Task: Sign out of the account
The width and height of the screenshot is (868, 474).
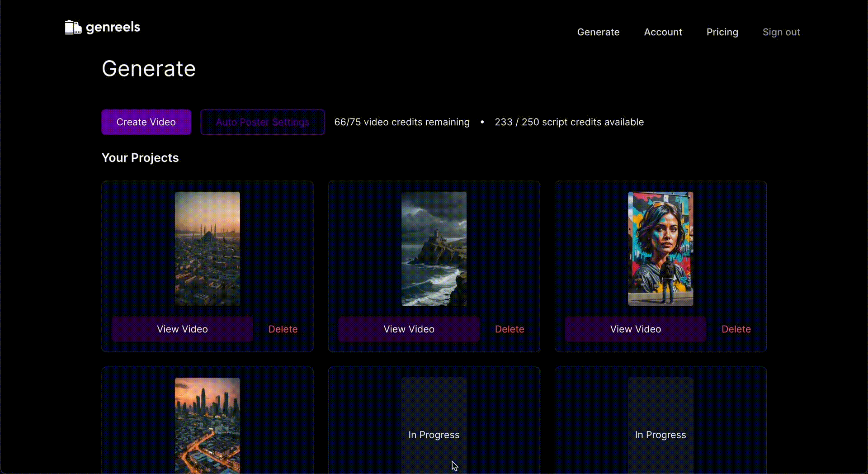Action: (x=781, y=32)
